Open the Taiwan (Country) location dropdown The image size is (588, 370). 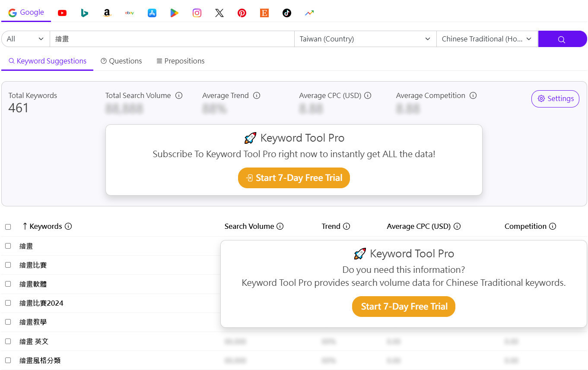click(x=365, y=39)
